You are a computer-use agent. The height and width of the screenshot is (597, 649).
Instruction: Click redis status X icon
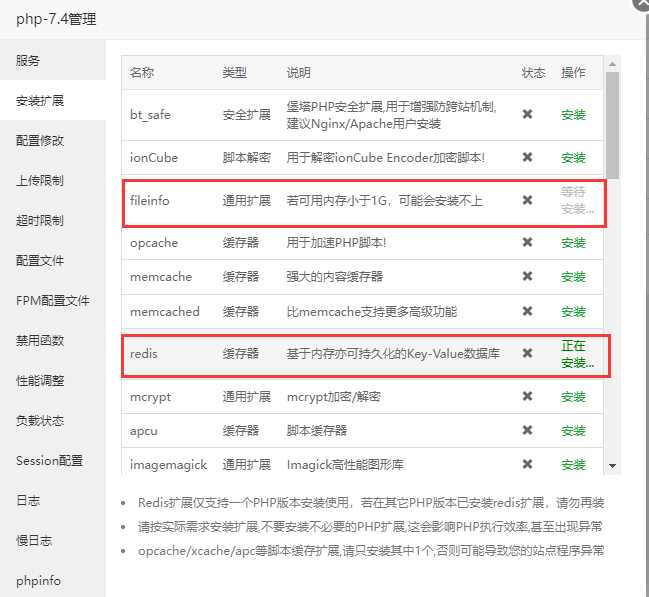[527, 353]
